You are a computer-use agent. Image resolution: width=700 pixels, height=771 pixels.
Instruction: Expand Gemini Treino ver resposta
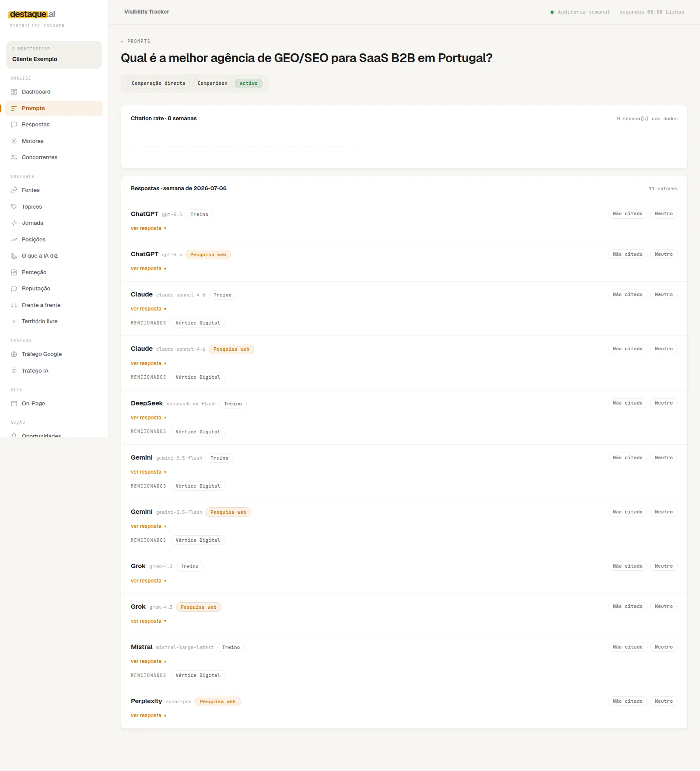click(148, 472)
